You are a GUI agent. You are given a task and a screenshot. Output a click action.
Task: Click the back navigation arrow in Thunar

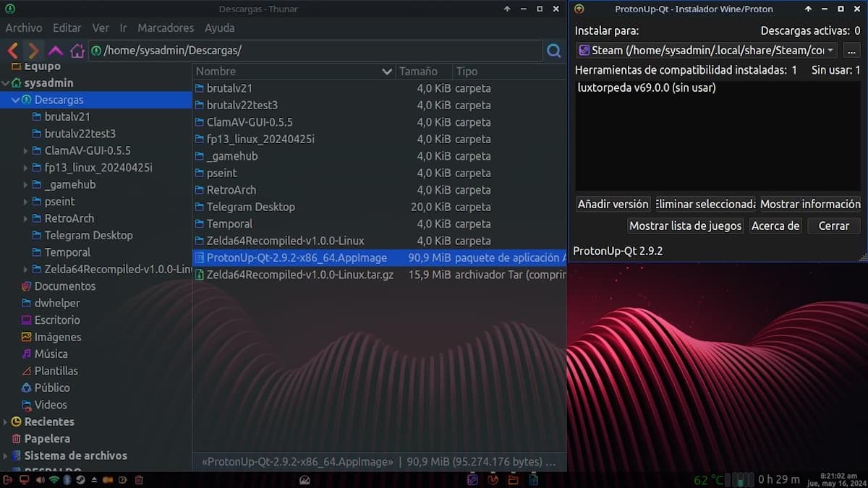point(12,51)
